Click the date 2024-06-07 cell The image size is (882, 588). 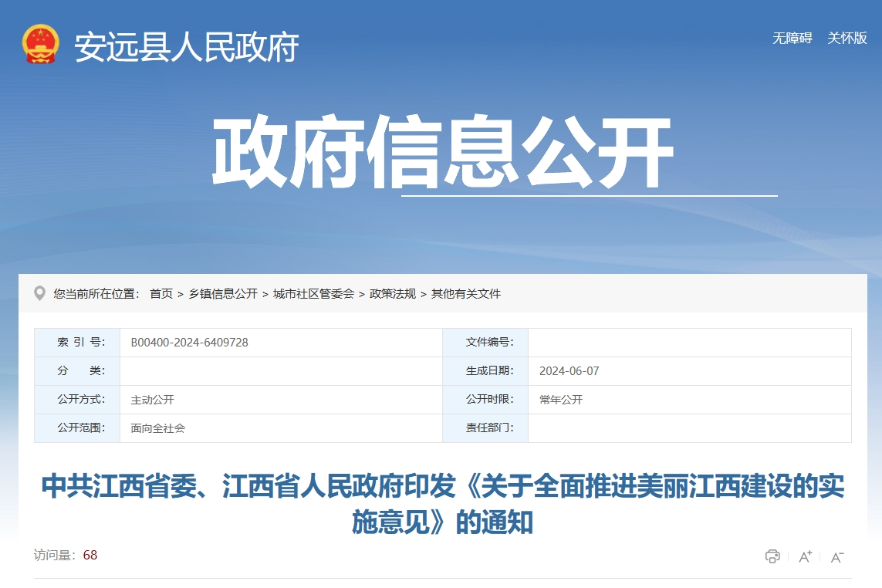(569, 371)
